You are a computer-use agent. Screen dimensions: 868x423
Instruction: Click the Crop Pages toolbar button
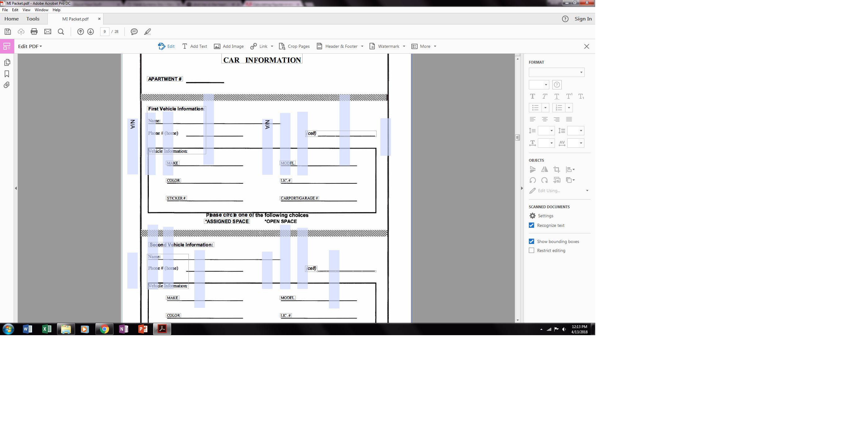point(294,46)
